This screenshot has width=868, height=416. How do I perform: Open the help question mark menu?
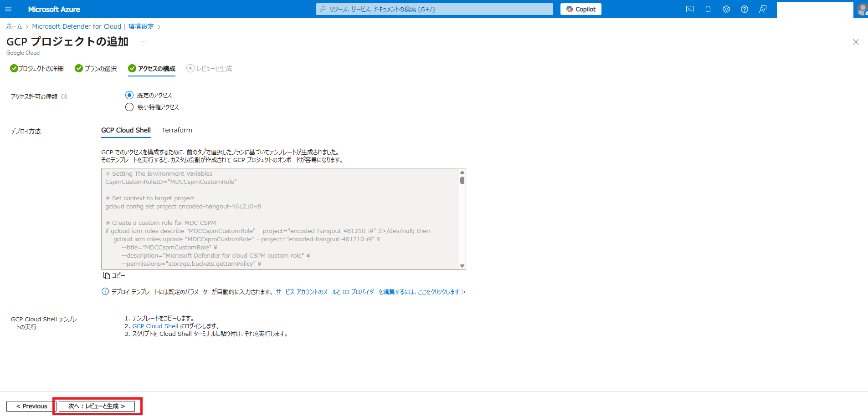[x=745, y=9]
